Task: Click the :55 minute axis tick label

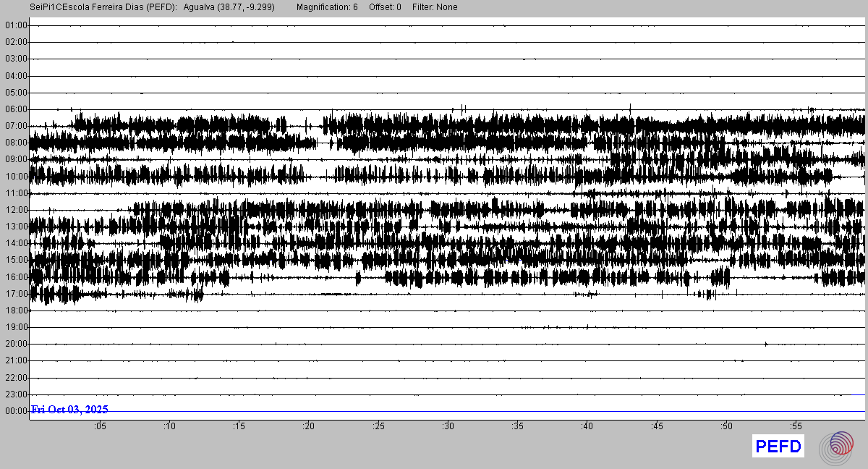Action: coord(796,426)
